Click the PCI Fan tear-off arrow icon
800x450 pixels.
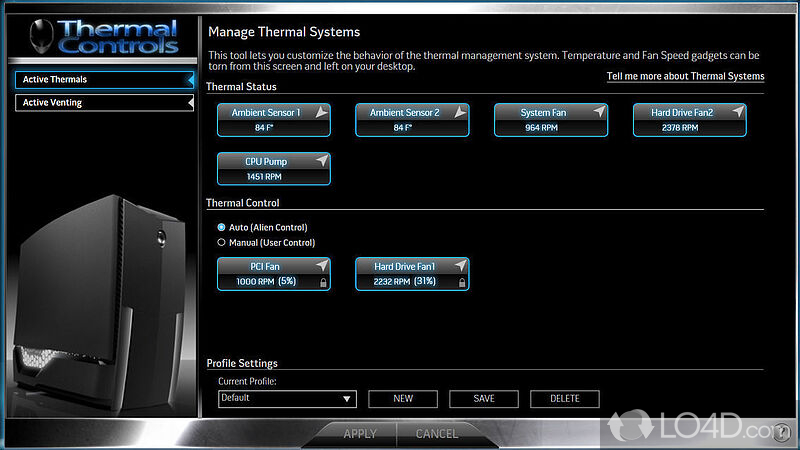[x=321, y=266]
